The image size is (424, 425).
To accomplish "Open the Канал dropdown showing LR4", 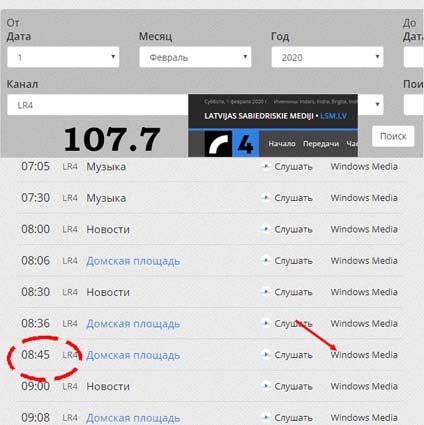I will pyautogui.click(x=195, y=105).
